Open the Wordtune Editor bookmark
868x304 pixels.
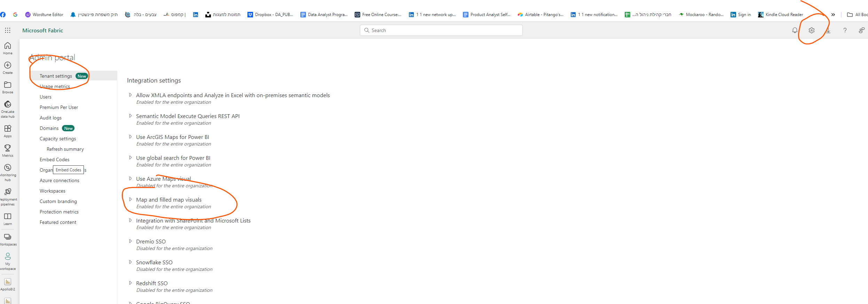click(44, 15)
